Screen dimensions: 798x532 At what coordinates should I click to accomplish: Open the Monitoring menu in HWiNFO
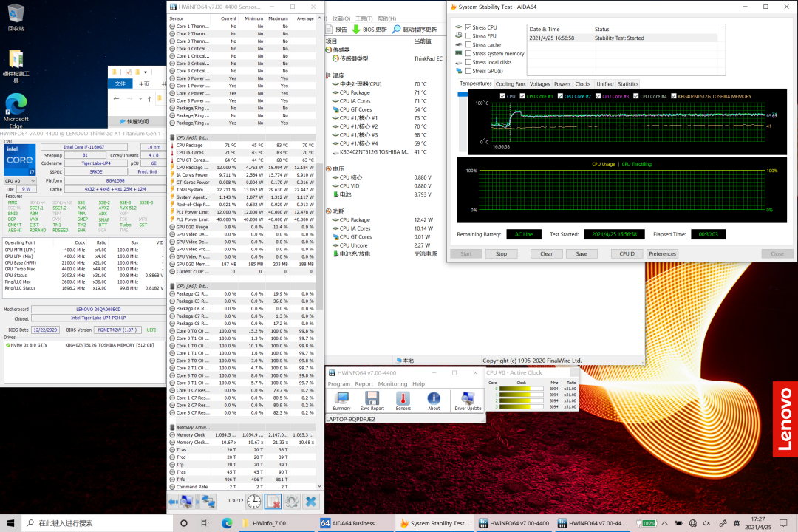coord(392,384)
